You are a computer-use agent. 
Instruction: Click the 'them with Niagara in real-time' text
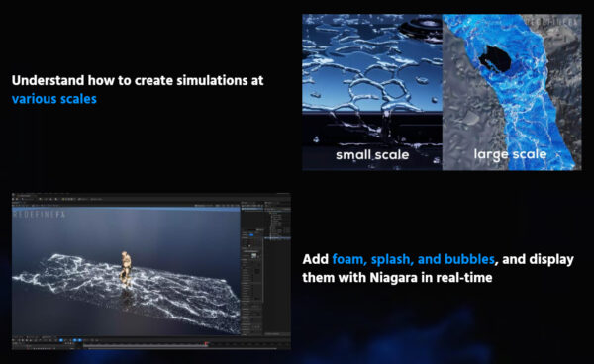(x=397, y=278)
